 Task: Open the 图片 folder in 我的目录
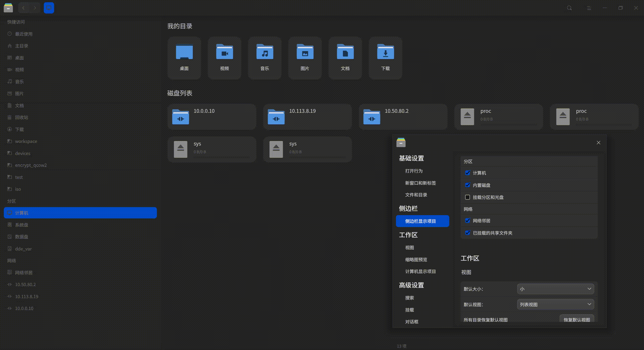click(x=305, y=58)
